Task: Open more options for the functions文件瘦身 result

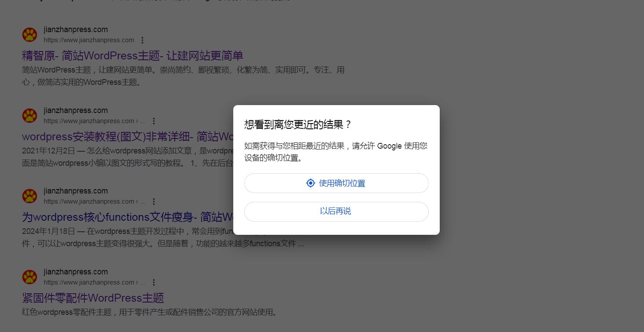Action: pyautogui.click(x=154, y=201)
